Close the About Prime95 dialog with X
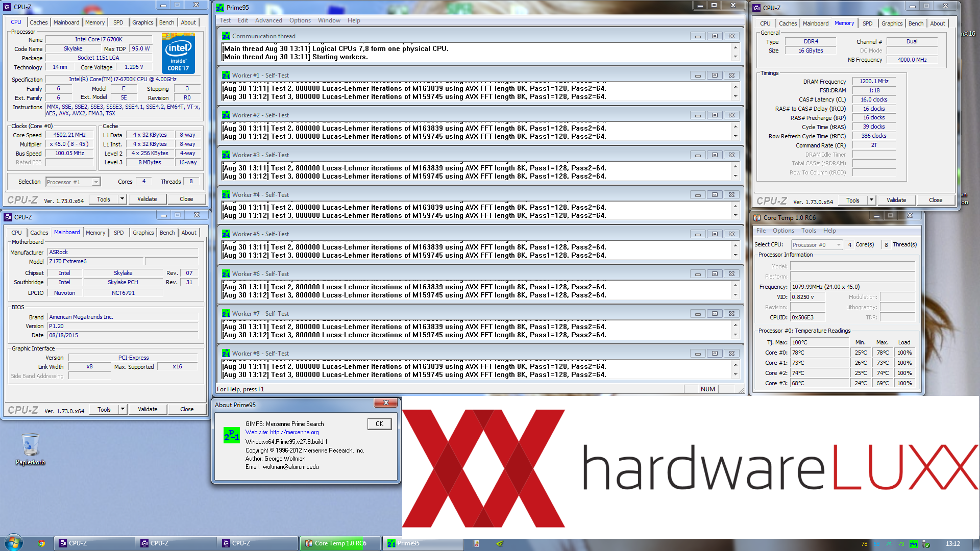This screenshot has width=980, height=551. 386,403
